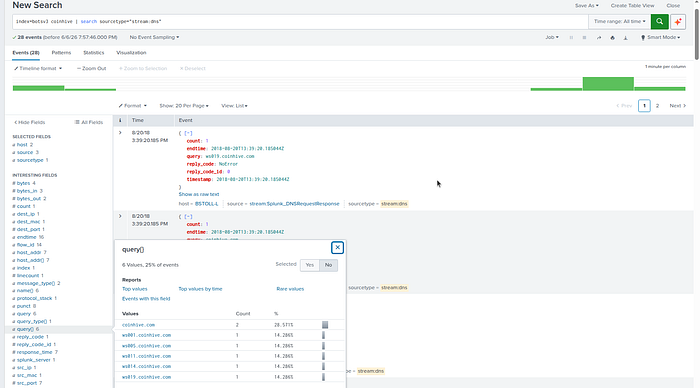The width and height of the screenshot is (700, 388).
Task: Click tallest green timeline bar
Action: (x=608, y=83)
